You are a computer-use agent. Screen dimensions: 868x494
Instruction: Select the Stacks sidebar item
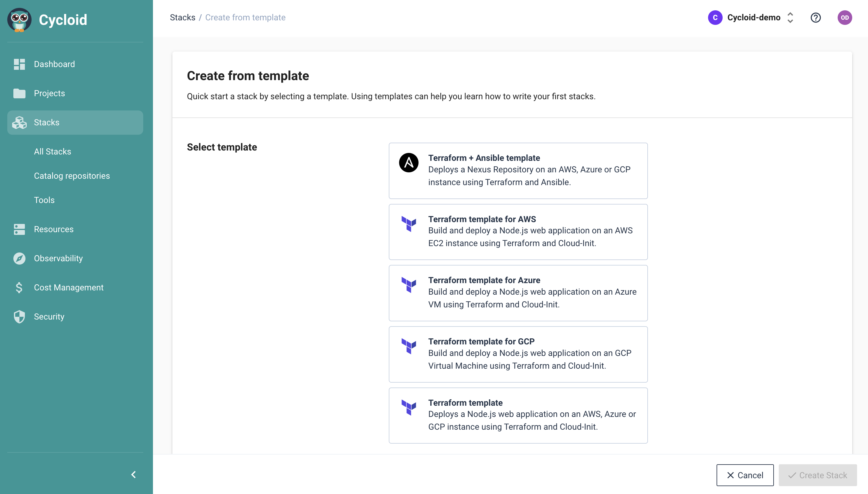[75, 123]
